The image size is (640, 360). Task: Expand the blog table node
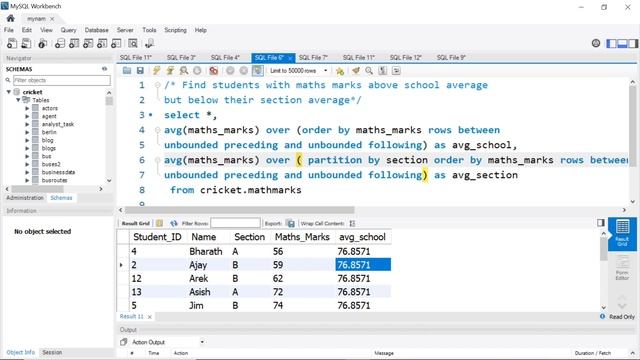pyautogui.click(x=27, y=140)
